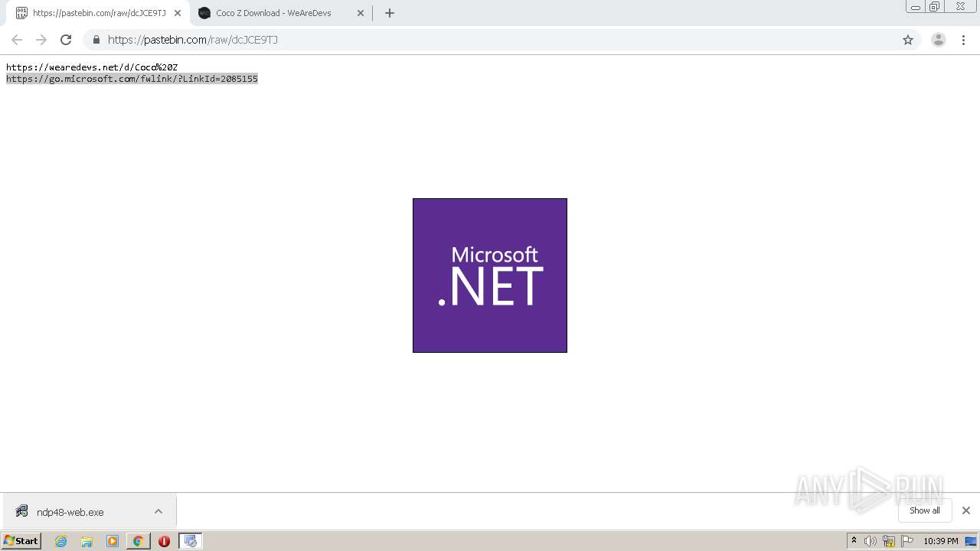Select the .NET installer taskbar button

click(x=190, y=541)
